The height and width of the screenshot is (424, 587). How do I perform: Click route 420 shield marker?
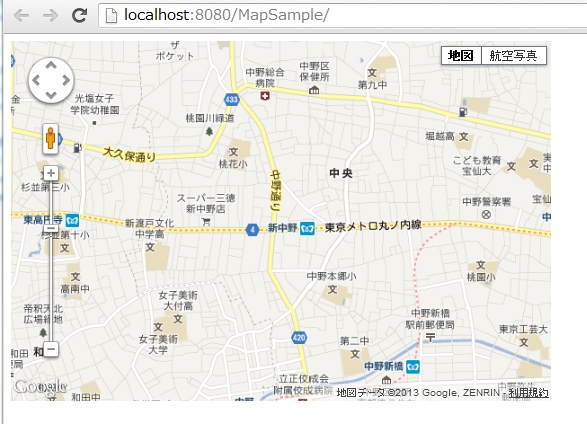(299, 338)
